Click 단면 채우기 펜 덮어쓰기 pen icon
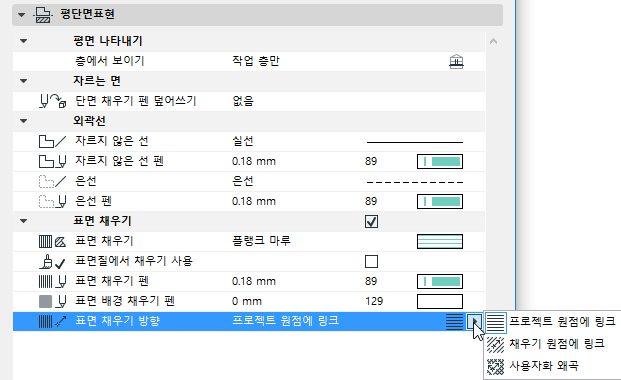The image size is (621, 380). [52, 101]
